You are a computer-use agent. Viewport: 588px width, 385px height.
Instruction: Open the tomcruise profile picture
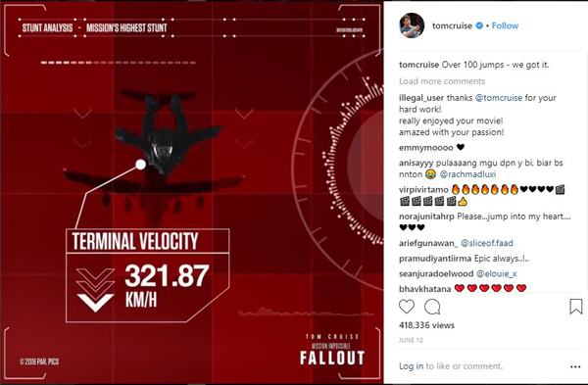pyautogui.click(x=412, y=25)
